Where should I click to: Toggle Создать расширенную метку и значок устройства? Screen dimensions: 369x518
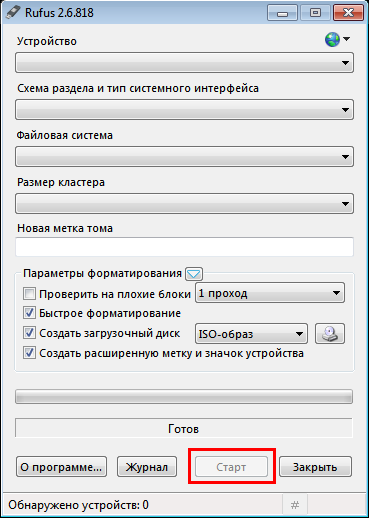click(29, 352)
